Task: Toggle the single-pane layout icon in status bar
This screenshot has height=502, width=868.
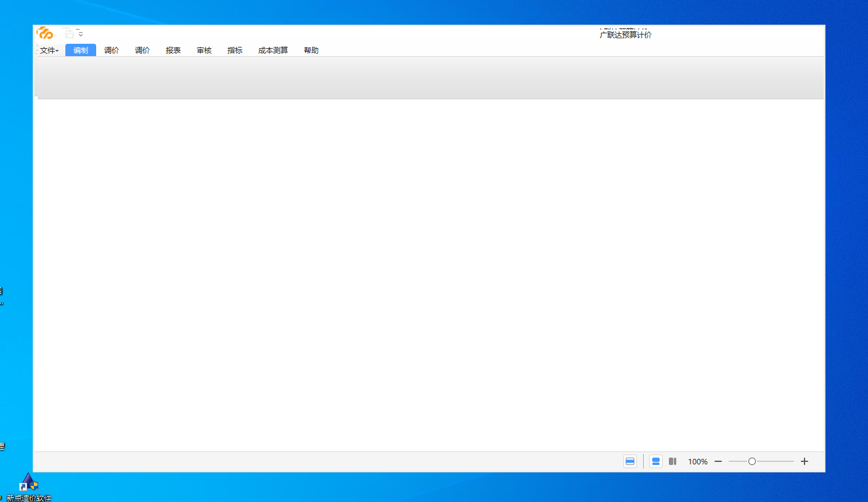Action: (630, 461)
